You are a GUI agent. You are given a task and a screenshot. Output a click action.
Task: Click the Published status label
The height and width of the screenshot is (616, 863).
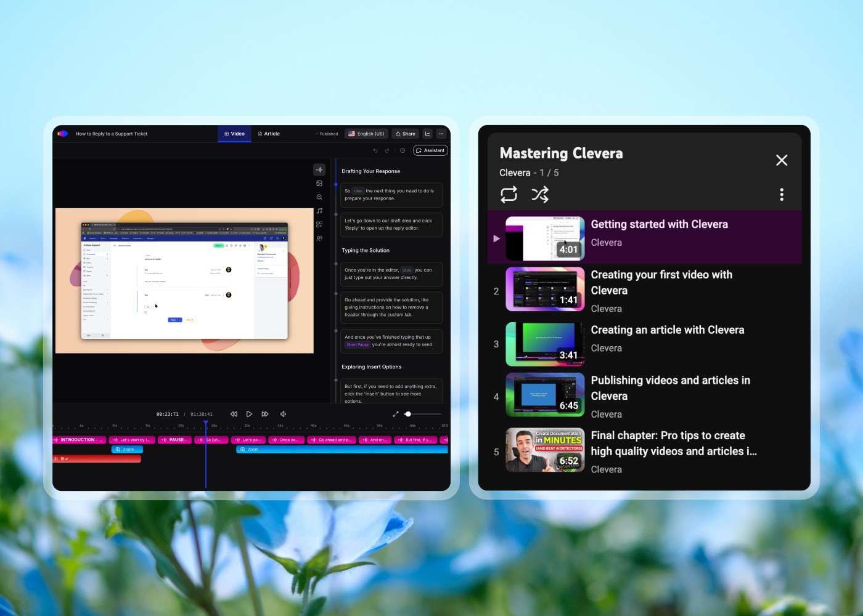(327, 134)
